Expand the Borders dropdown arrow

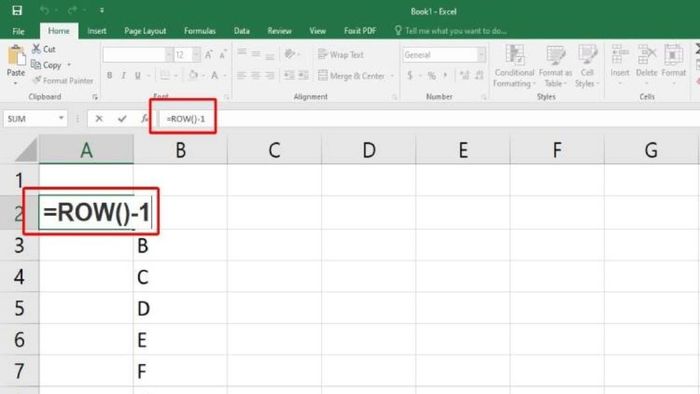click(175, 75)
